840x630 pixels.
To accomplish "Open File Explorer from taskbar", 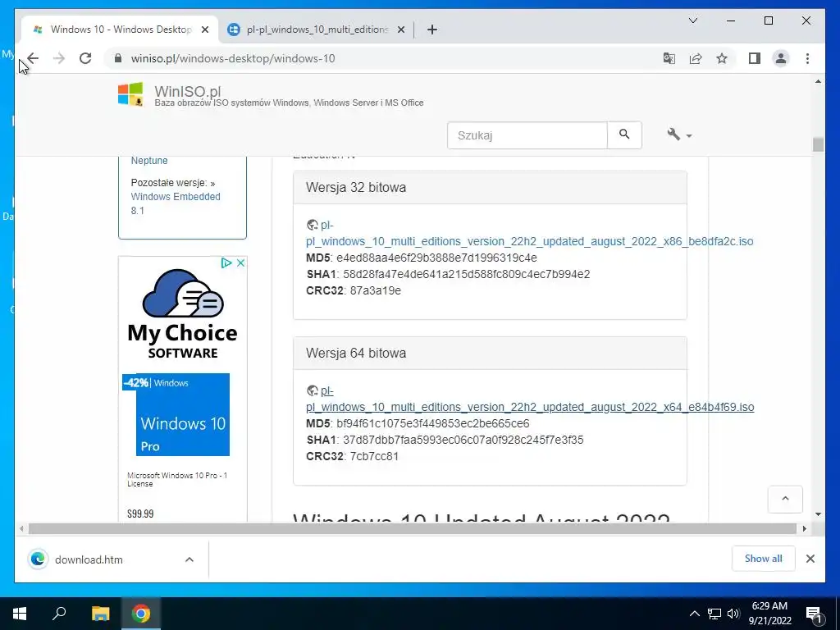I will [x=100, y=614].
